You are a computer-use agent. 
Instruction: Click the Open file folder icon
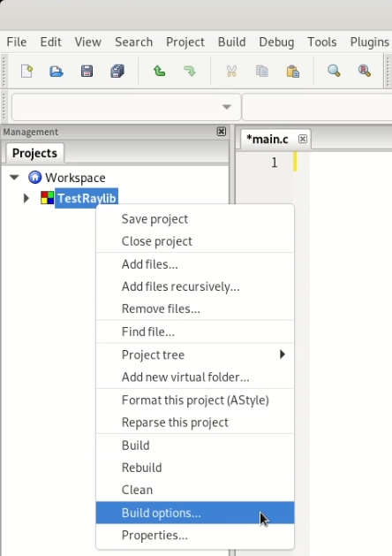point(57,72)
